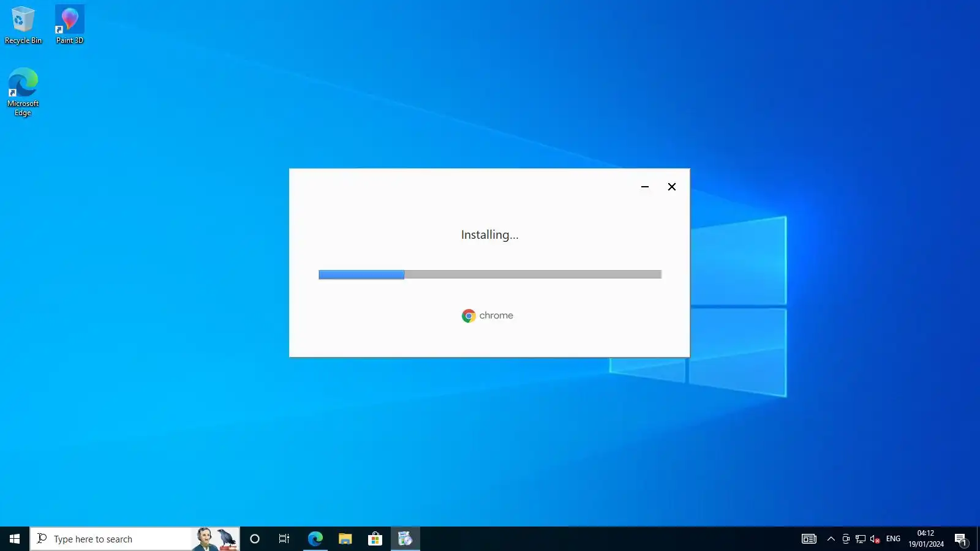Click the Meet Now tray icon
Screen dimensions: 980x551
(846, 539)
